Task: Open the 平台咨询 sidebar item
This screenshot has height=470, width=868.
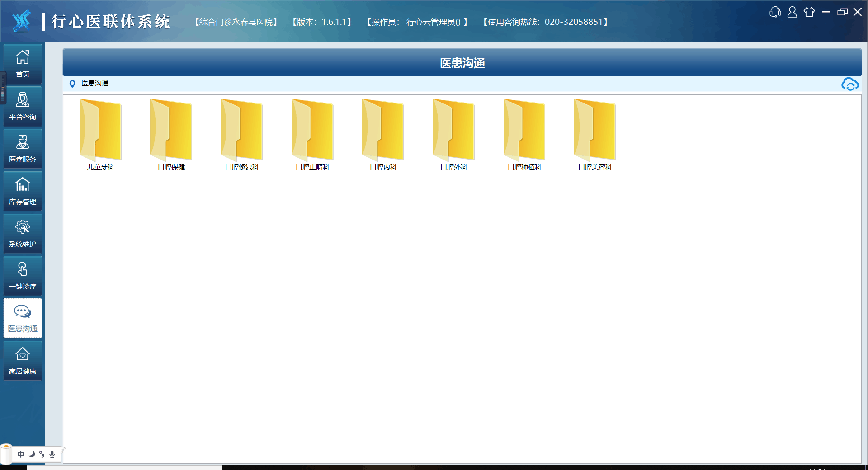Action: pyautogui.click(x=23, y=106)
